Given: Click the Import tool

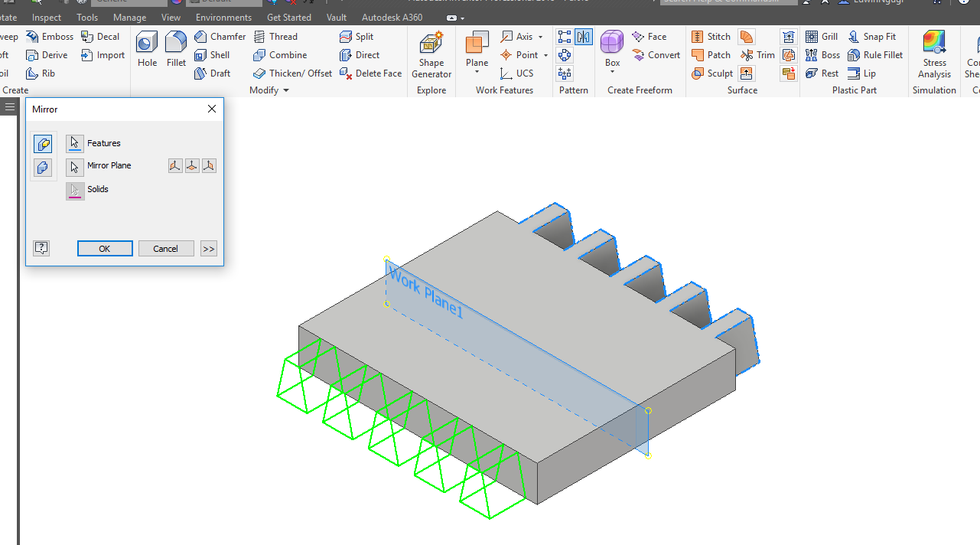Looking at the screenshot, I should (103, 55).
